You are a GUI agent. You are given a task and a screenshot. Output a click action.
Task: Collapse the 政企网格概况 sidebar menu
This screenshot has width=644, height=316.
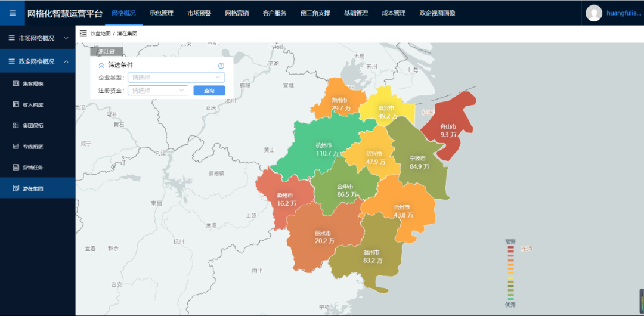66,61
